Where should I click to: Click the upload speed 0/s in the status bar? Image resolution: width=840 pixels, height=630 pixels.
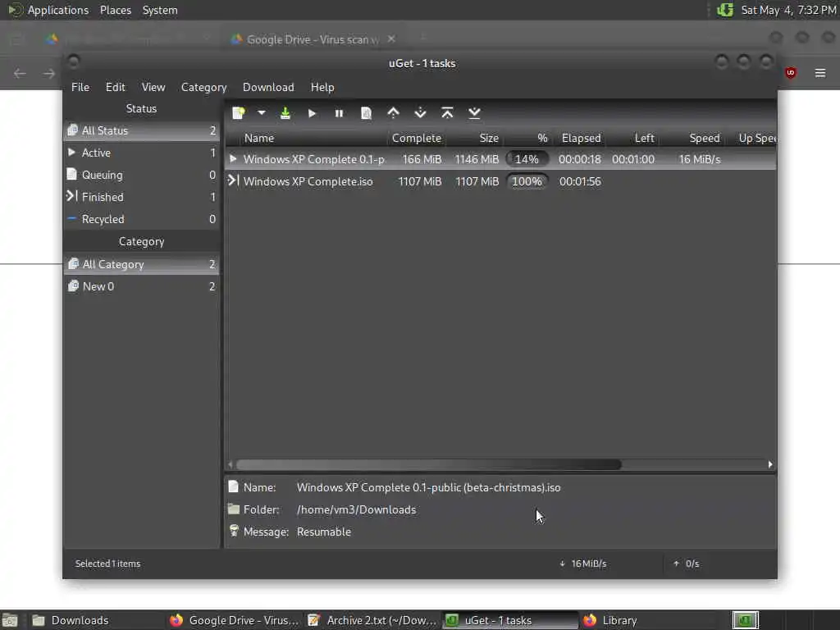(x=687, y=564)
